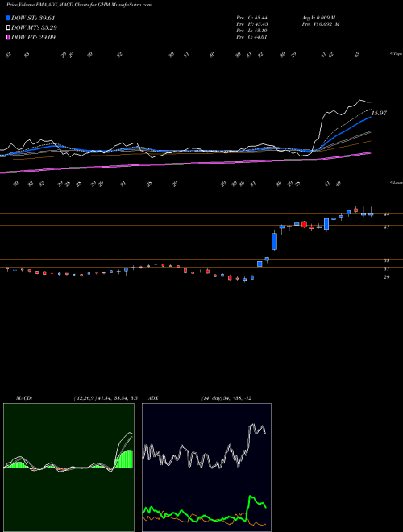
Task: Click the 'Pre L: 43.10' low value
Action: coord(251,31)
